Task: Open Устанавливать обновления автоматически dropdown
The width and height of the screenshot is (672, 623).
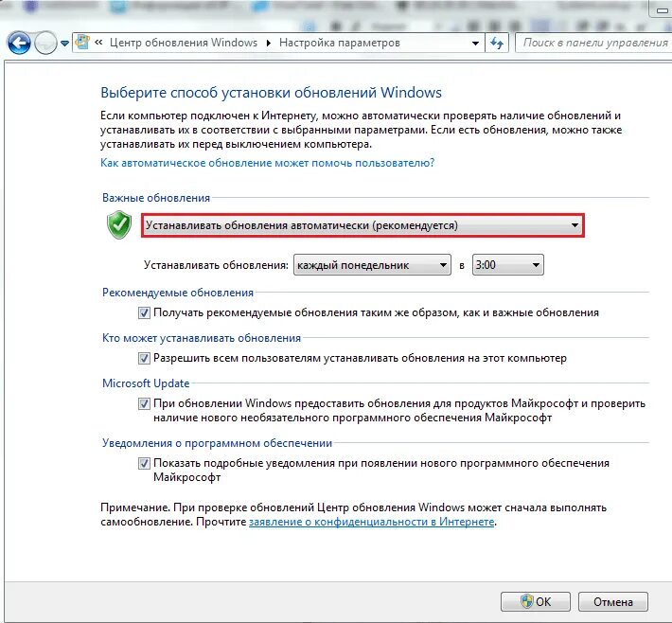Action: click(x=363, y=225)
